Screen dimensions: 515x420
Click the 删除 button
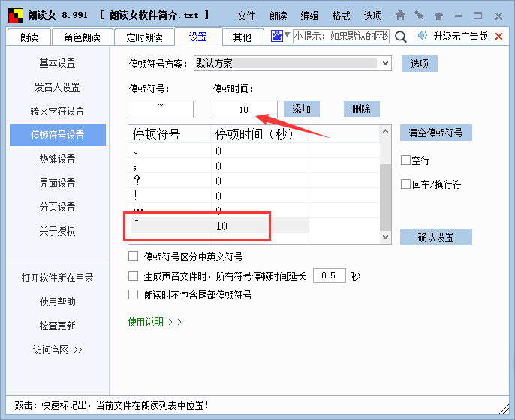[x=362, y=109]
